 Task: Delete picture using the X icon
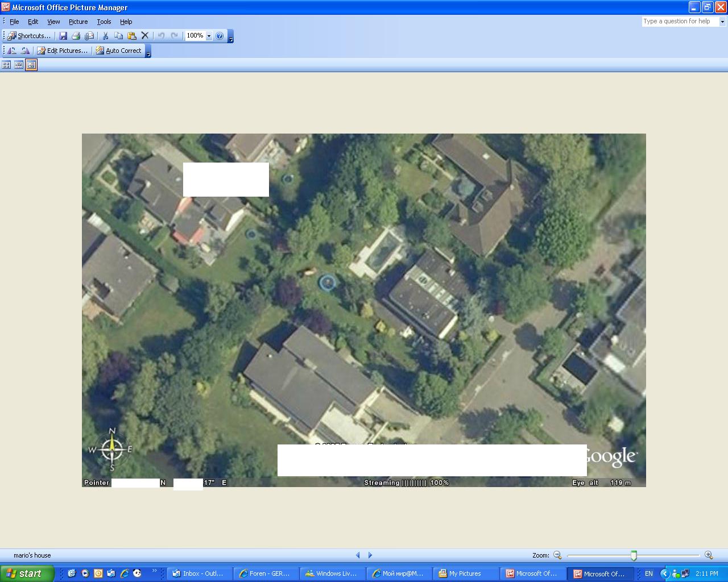[x=145, y=36]
